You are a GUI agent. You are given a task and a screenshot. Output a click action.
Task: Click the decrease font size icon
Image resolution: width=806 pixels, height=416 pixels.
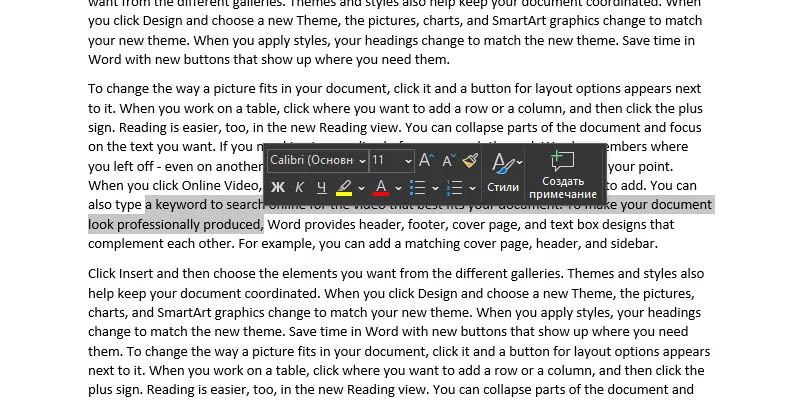(448, 160)
